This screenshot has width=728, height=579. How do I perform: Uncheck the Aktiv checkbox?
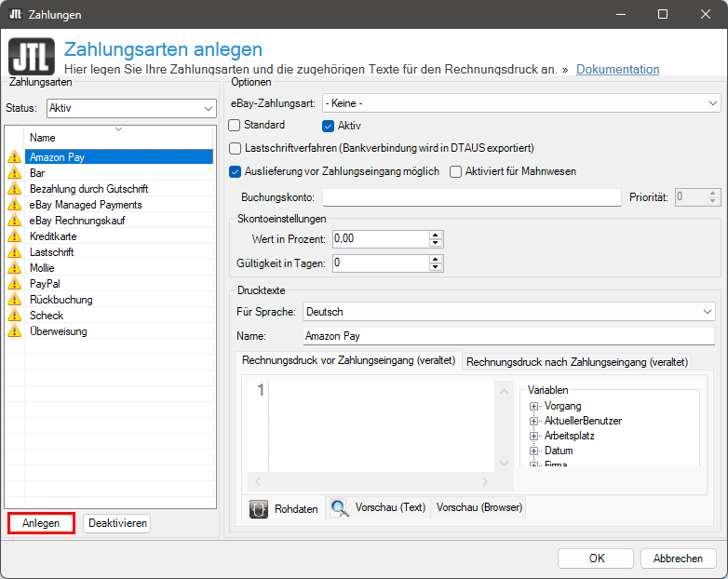[x=328, y=126]
